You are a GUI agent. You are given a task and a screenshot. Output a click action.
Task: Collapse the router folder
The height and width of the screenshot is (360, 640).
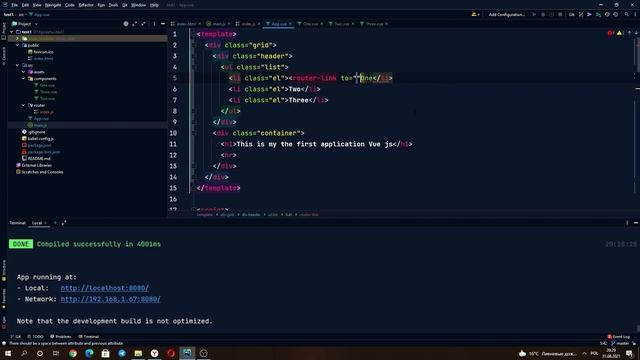(x=24, y=105)
